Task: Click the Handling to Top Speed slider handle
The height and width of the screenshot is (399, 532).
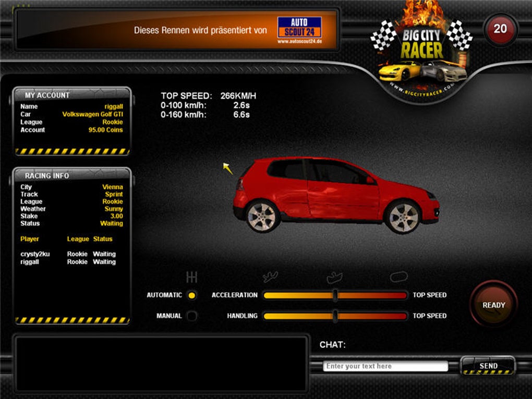Action: [335, 316]
